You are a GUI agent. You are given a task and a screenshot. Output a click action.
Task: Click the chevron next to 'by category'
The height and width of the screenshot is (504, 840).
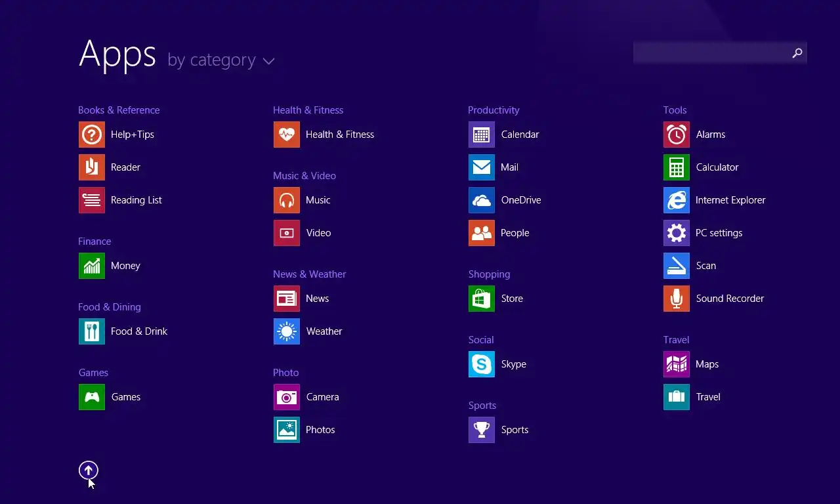click(x=268, y=61)
